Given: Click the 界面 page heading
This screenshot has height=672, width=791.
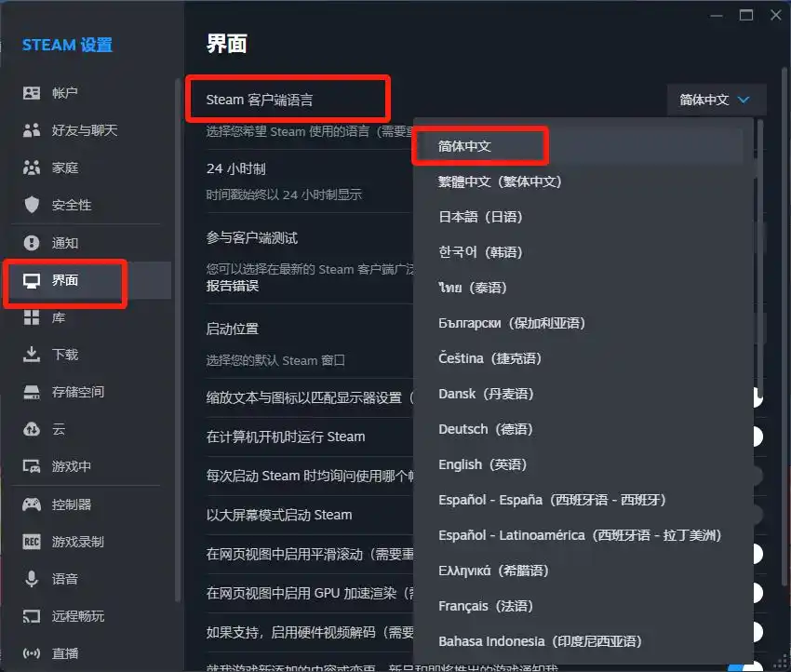Looking at the screenshot, I should (x=227, y=44).
